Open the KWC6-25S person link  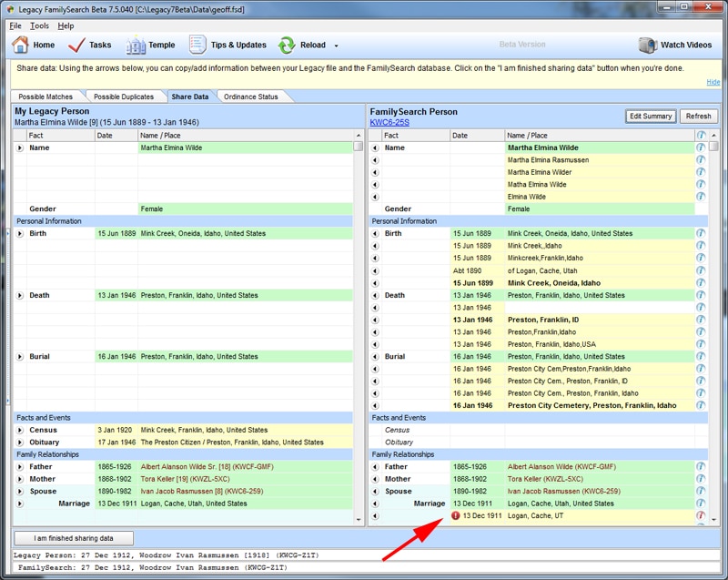389,123
